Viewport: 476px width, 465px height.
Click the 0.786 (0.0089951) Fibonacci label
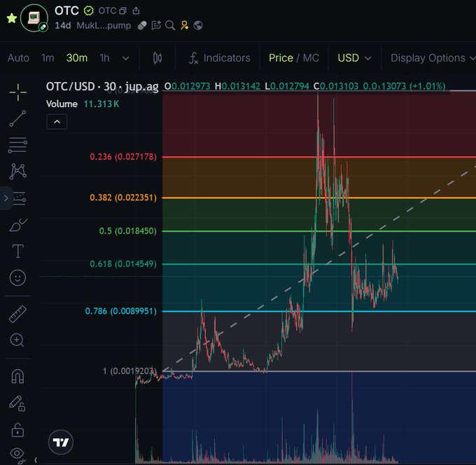[121, 311]
